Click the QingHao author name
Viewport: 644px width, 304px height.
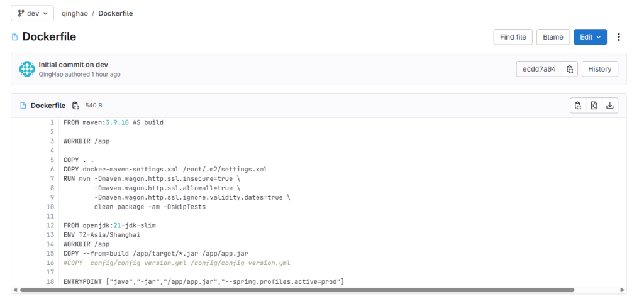point(52,74)
